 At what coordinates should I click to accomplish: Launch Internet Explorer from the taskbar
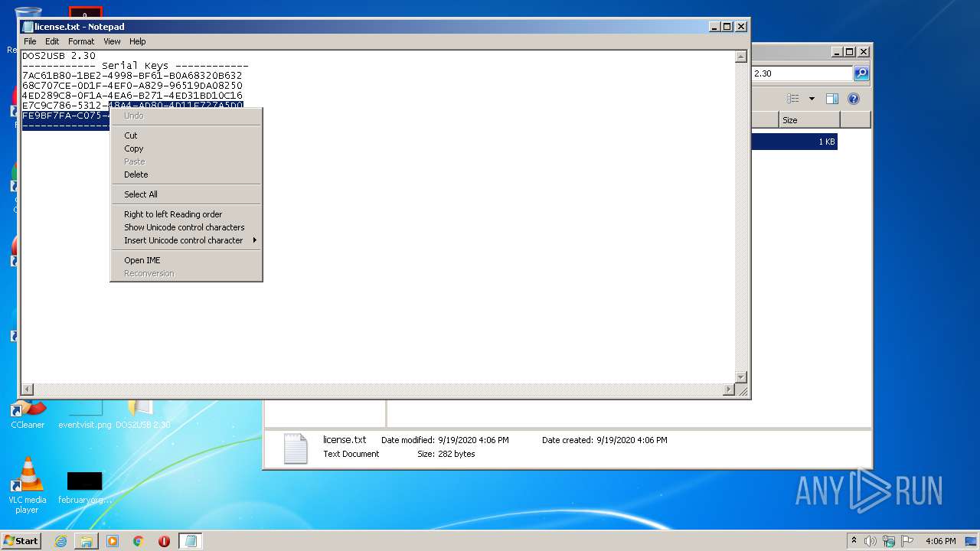coord(60,541)
